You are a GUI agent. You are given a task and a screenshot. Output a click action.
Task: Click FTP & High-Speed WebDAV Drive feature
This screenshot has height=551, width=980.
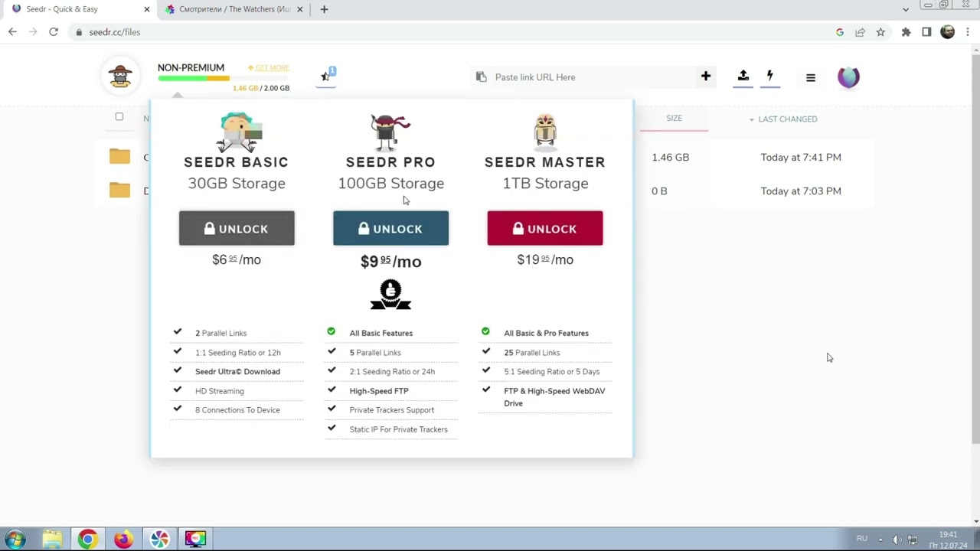tap(554, 397)
